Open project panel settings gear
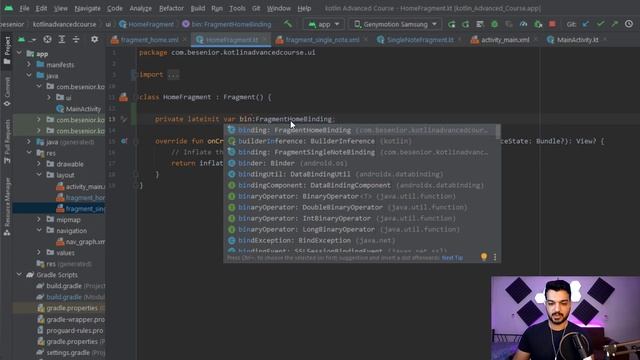The width and height of the screenshot is (640, 360). [x=94, y=39]
